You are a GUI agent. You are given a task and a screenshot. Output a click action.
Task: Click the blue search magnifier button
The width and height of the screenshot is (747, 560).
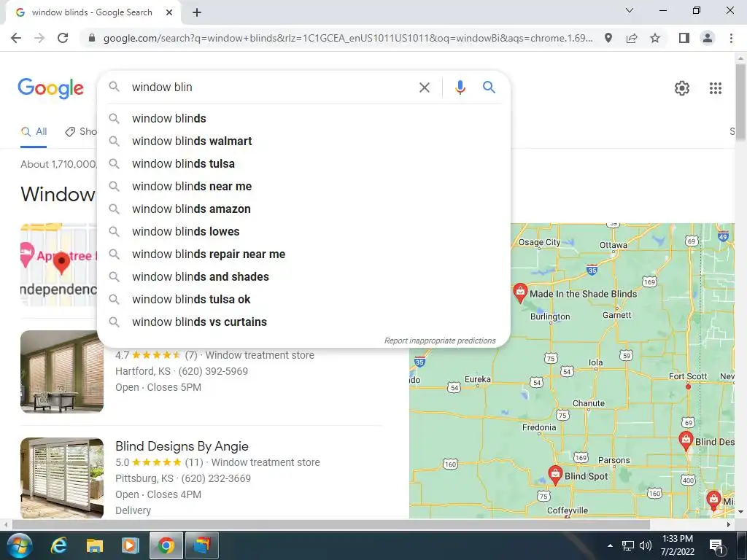(489, 87)
